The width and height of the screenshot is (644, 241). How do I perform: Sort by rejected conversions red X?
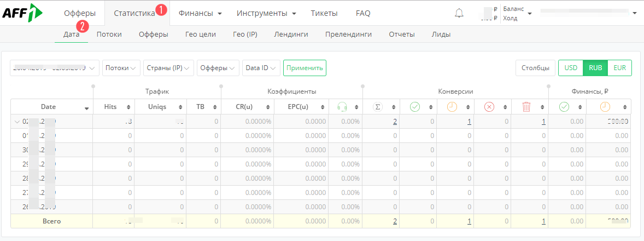click(489, 107)
